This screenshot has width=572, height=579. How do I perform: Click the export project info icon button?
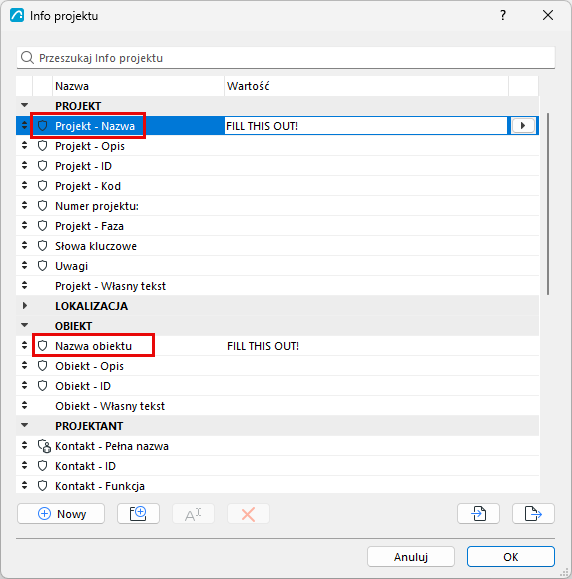[x=533, y=513]
